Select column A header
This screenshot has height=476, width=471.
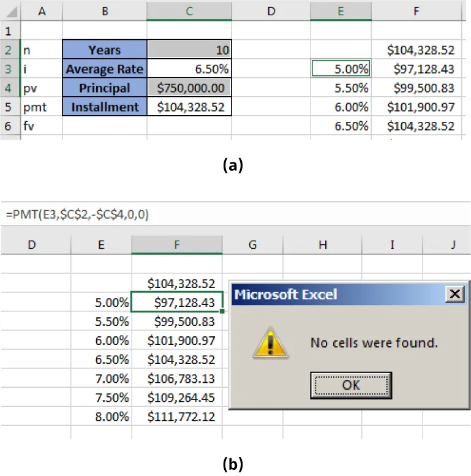[x=41, y=10]
